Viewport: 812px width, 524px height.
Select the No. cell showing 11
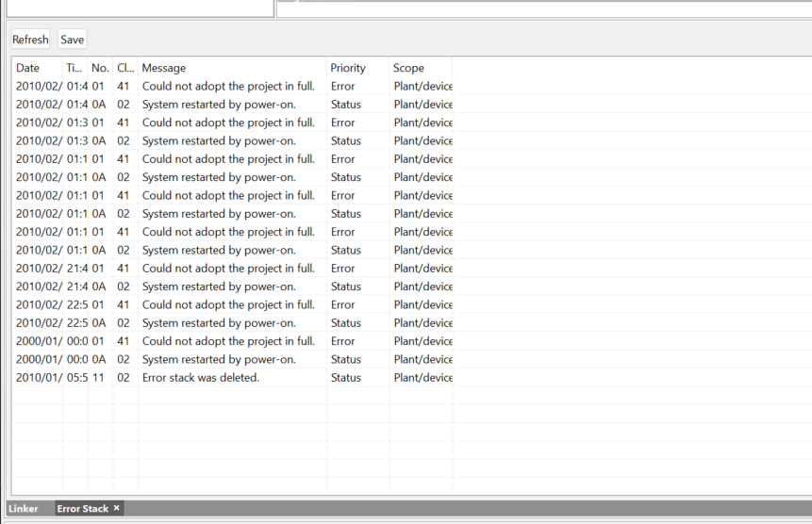[98, 378]
